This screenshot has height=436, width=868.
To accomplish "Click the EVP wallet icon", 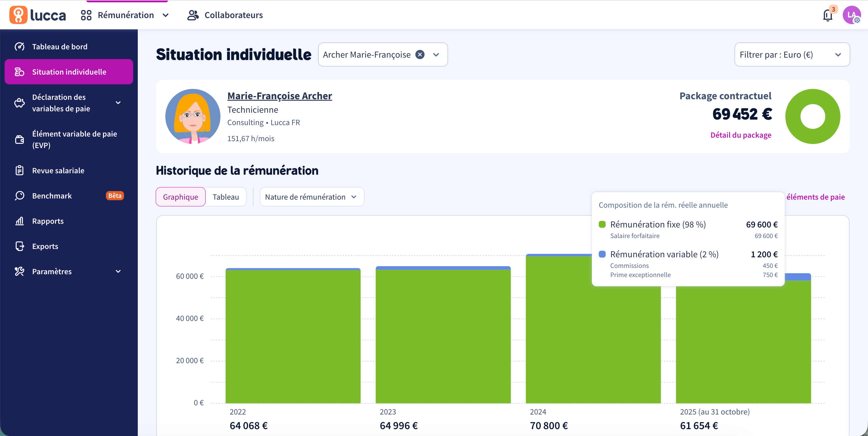I will [x=20, y=139].
